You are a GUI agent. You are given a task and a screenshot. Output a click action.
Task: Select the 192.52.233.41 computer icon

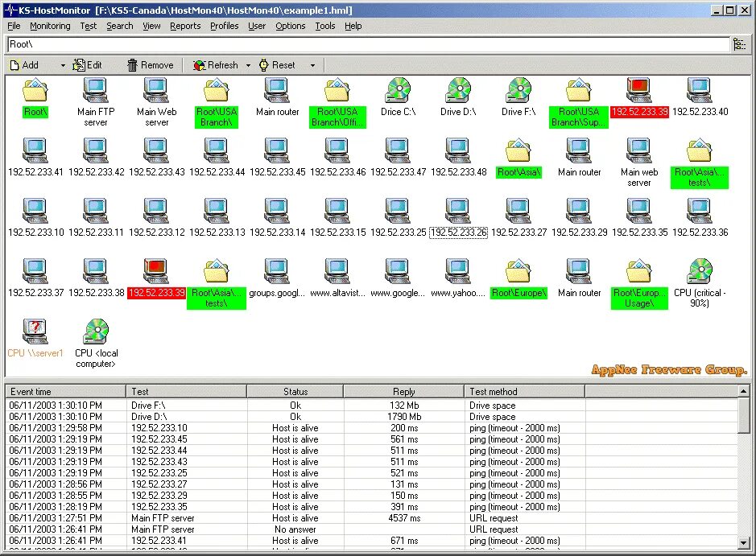[35, 151]
